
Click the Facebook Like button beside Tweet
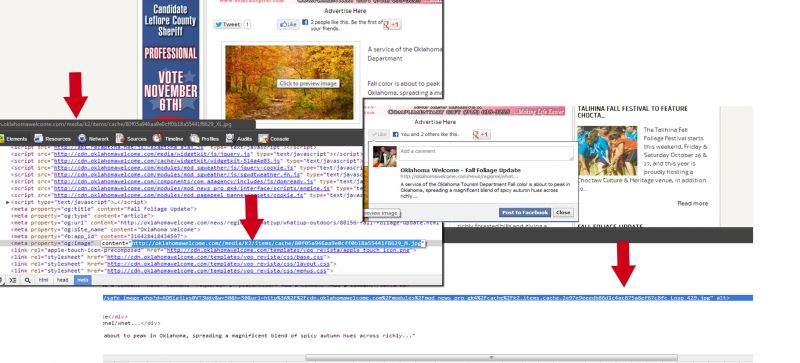coord(288,25)
